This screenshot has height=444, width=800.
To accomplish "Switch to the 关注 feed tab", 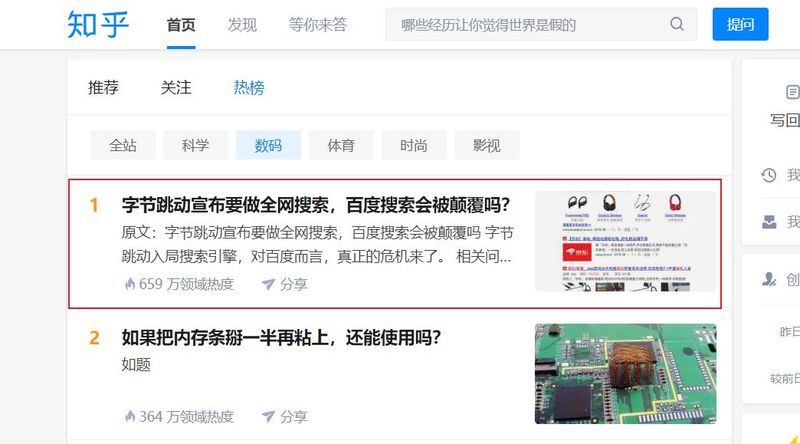I will tap(176, 87).
